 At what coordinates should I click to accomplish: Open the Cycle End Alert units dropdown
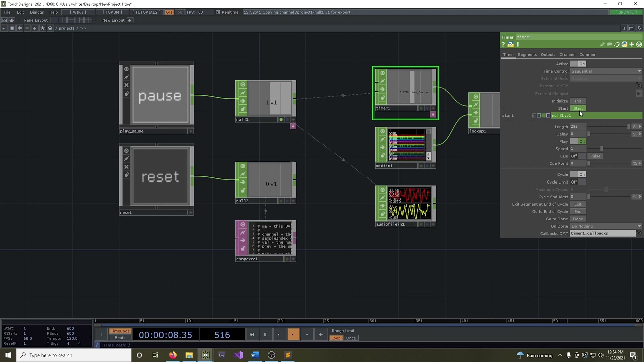coord(637,197)
